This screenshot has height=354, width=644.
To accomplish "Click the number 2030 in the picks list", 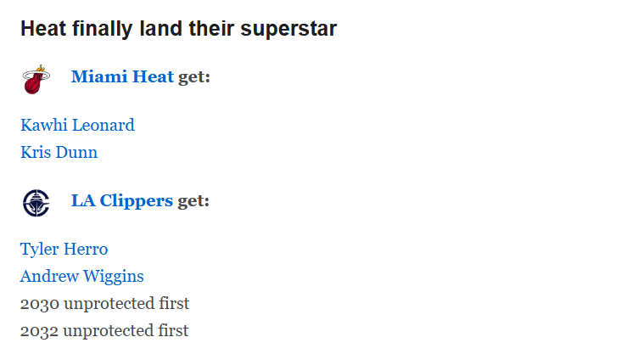I will (x=40, y=304).
